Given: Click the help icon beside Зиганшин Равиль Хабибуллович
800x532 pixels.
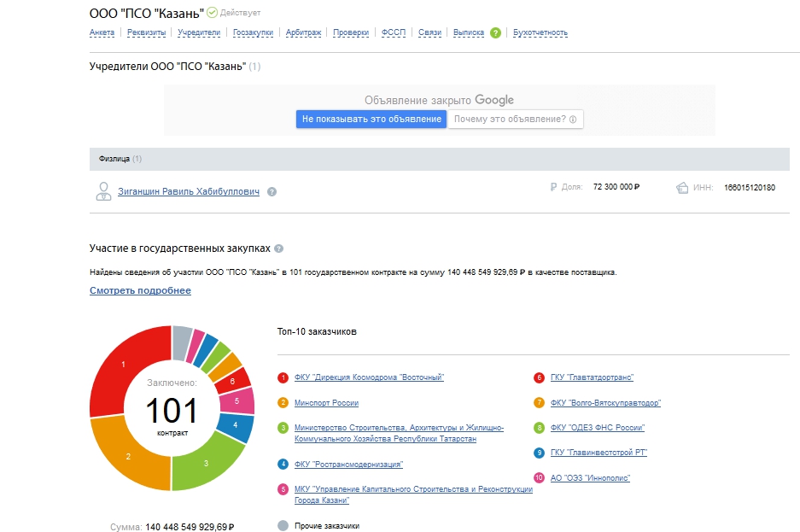Looking at the screenshot, I should tap(272, 192).
